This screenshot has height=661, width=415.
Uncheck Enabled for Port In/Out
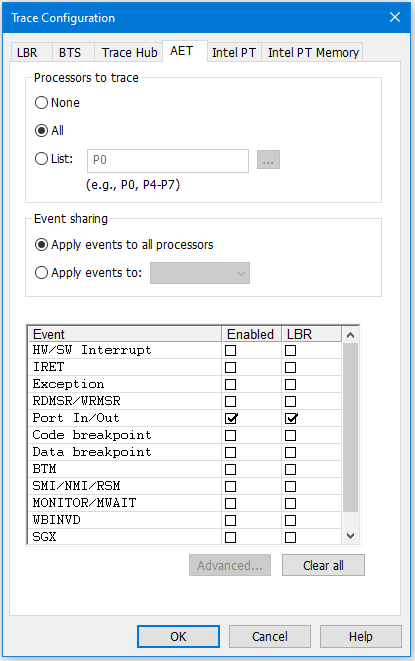point(231,418)
